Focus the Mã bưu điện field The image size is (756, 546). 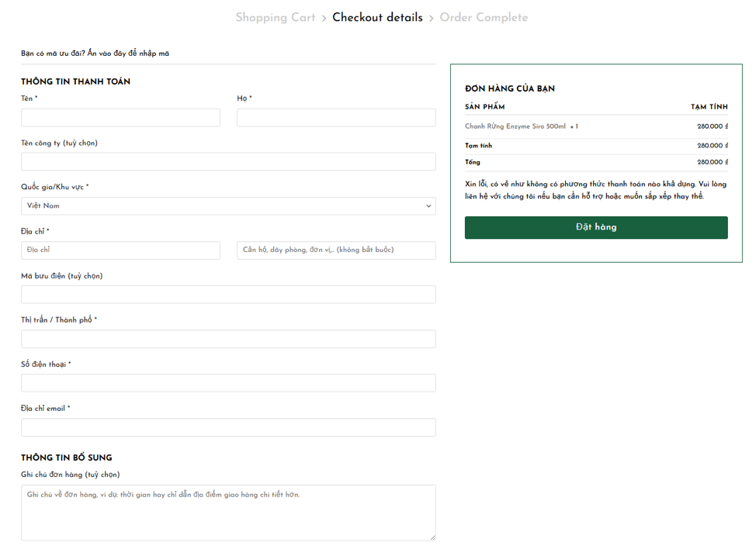tap(228, 295)
